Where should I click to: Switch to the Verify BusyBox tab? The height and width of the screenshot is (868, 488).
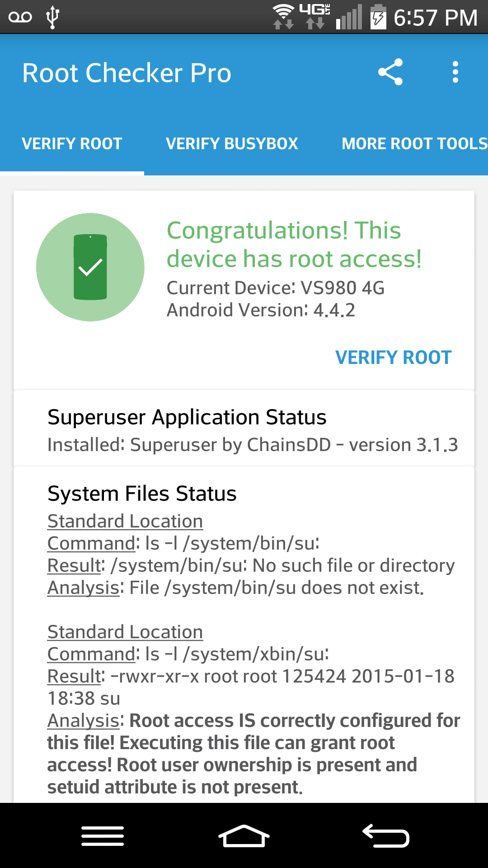(232, 144)
